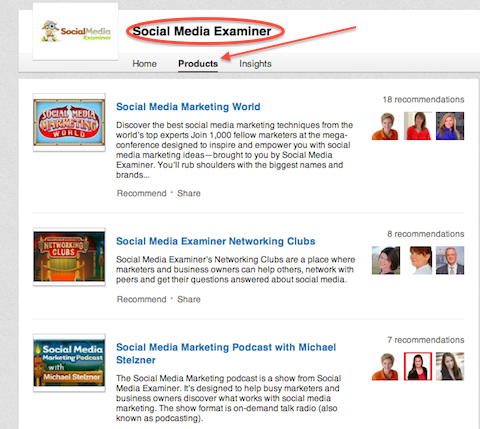This screenshot has width=480, height=429.
Task: Click the Social Media Examiner company logo
Action: (76, 31)
